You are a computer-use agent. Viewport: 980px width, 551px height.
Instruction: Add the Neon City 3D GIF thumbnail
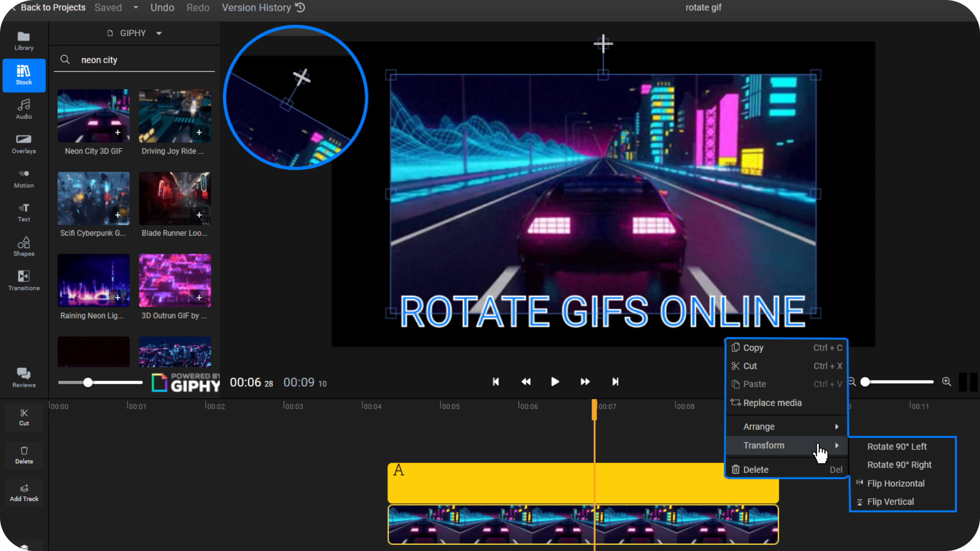click(118, 132)
